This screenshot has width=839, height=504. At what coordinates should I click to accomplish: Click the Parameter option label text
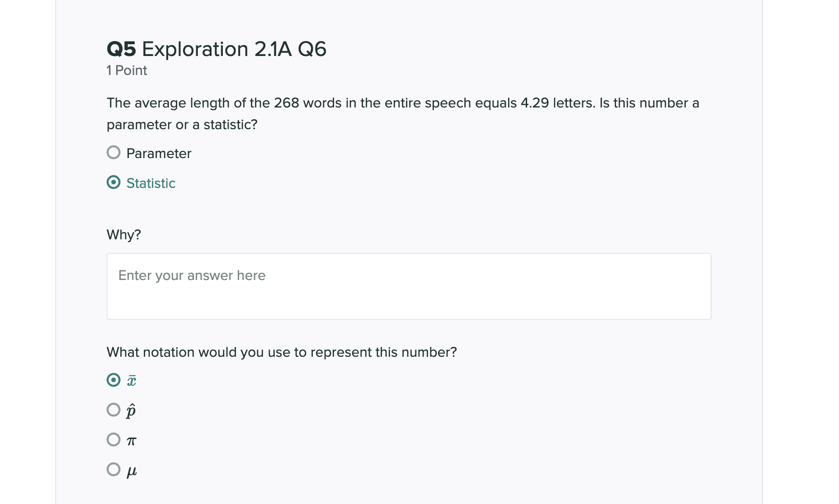(159, 153)
